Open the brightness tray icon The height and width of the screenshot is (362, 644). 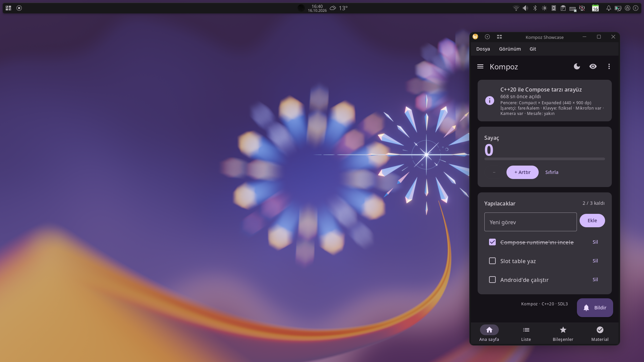(x=544, y=8)
